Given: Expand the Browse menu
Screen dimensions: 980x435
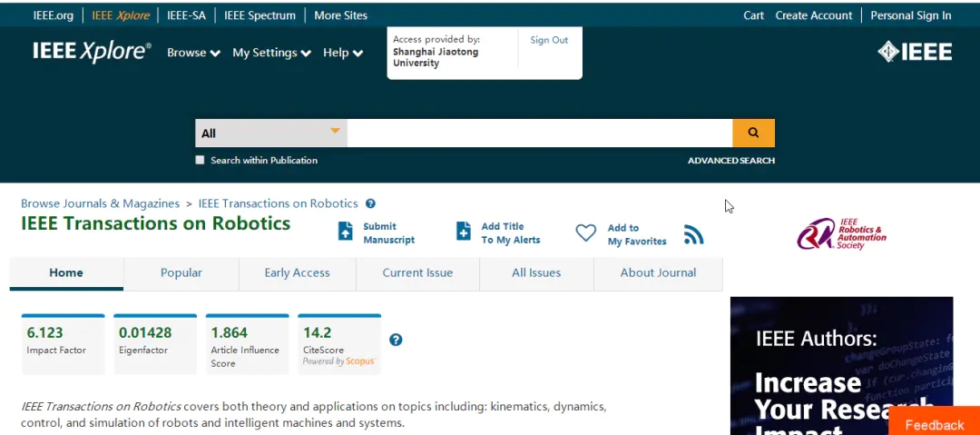Looking at the screenshot, I should pyautogui.click(x=193, y=53).
